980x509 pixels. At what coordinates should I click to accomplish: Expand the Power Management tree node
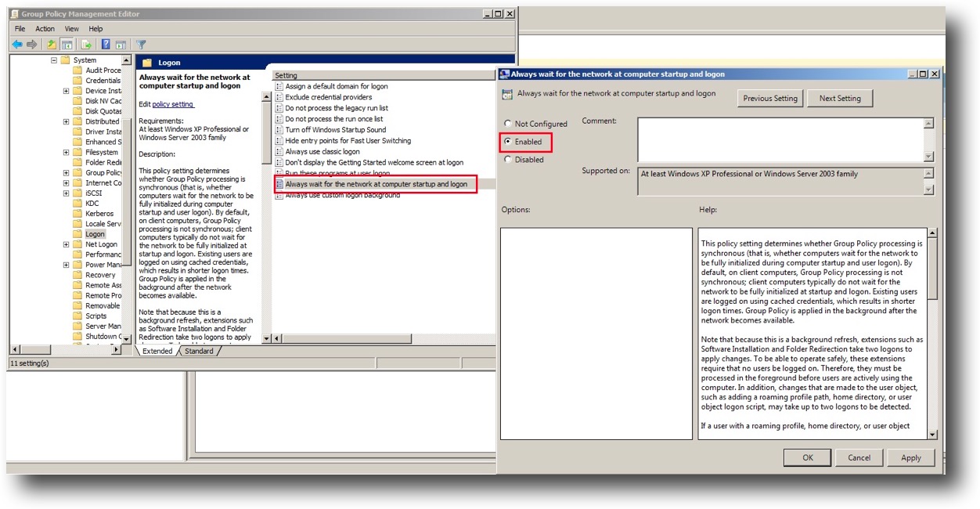67,264
